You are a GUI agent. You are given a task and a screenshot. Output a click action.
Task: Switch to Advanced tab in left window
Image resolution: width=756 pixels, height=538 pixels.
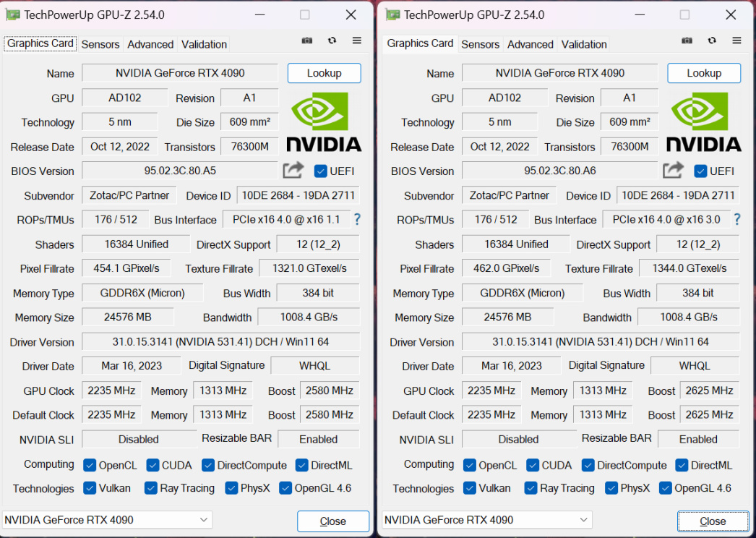(x=150, y=44)
